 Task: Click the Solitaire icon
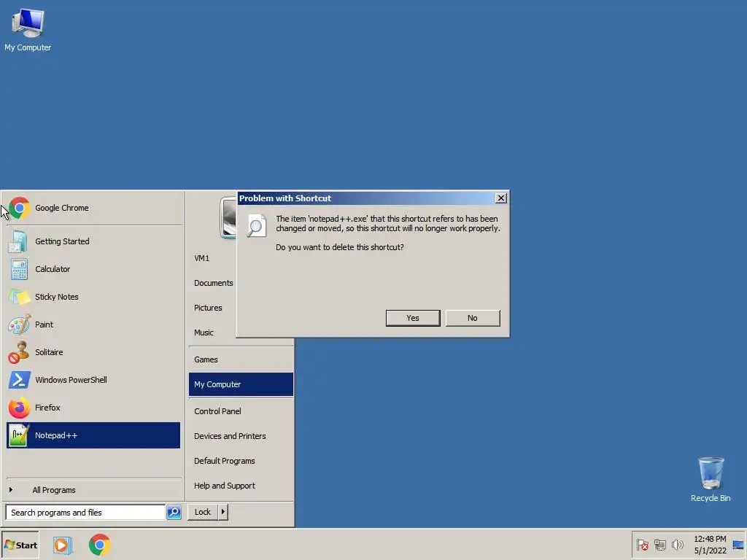point(19,352)
